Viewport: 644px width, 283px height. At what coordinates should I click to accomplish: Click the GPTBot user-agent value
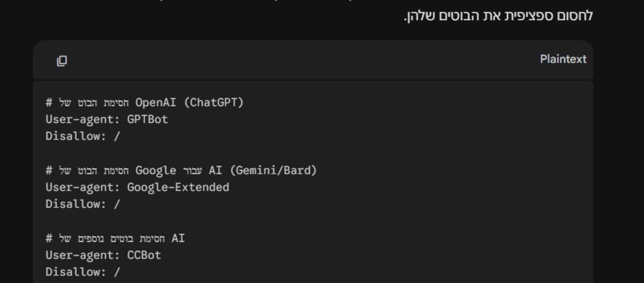(147, 120)
